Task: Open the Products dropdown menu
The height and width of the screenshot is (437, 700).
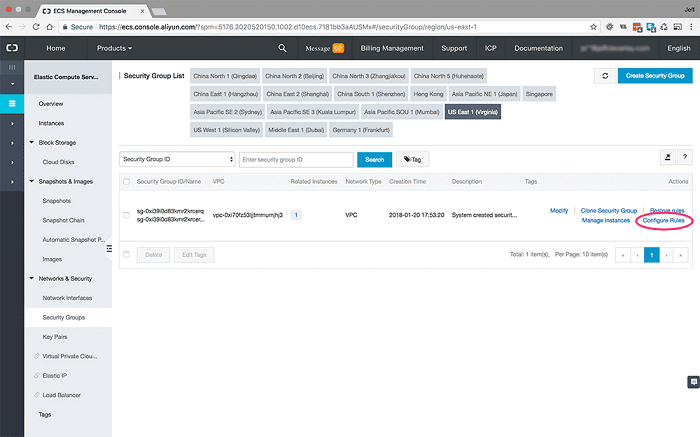Action: pyautogui.click(x=114, y=48)
